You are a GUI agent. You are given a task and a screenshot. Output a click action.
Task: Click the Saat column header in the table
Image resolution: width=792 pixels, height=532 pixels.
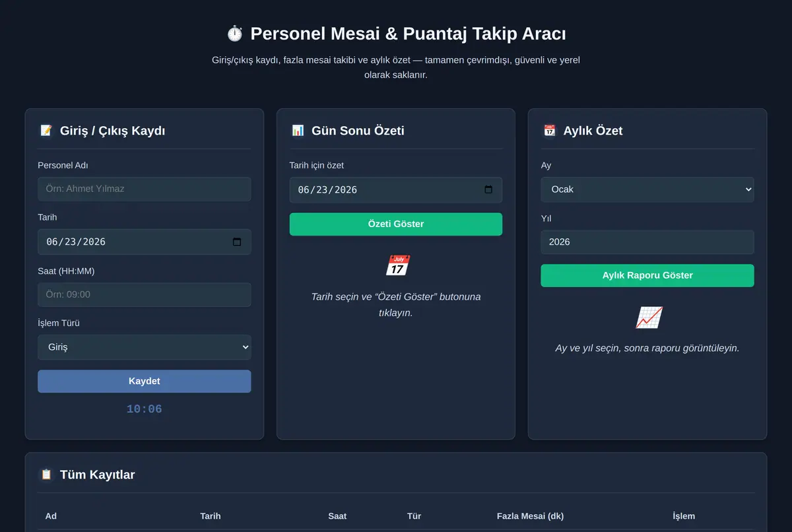coord(337,516)
